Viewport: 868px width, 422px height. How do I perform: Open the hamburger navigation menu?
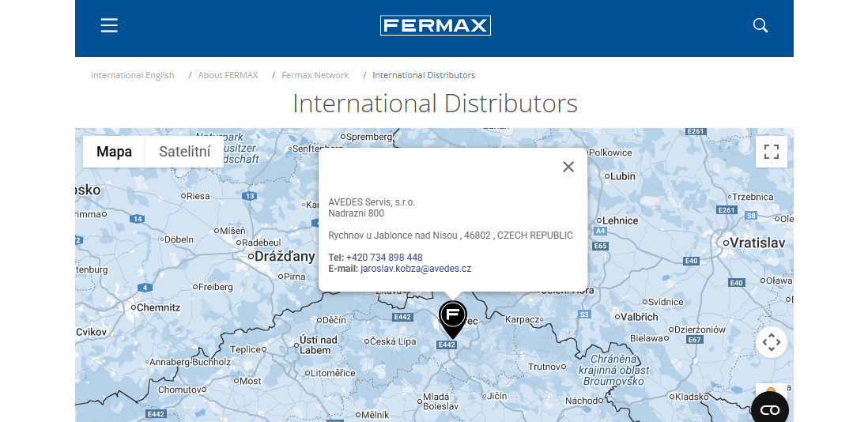[109, 25]
